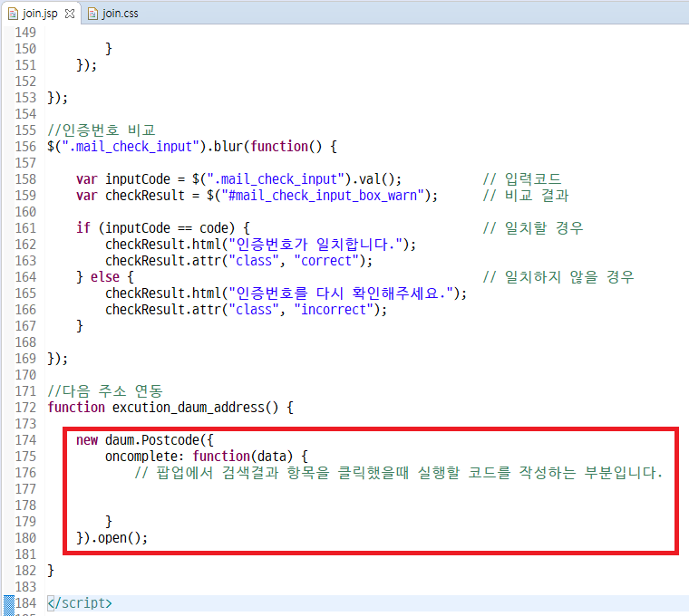
Task: Close the join.jsp tab
Action: 70,14
